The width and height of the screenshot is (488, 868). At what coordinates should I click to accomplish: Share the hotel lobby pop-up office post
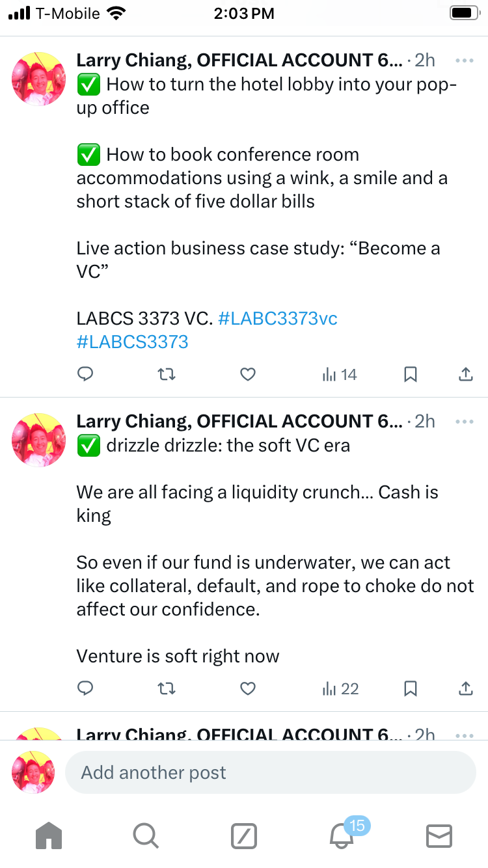tap(465, 374)
